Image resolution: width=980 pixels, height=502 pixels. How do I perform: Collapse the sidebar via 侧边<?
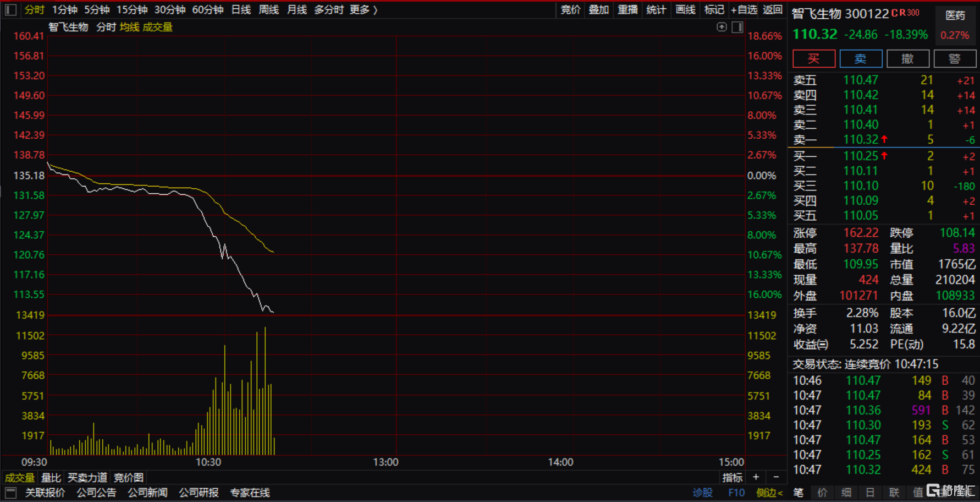coord(769,493)
